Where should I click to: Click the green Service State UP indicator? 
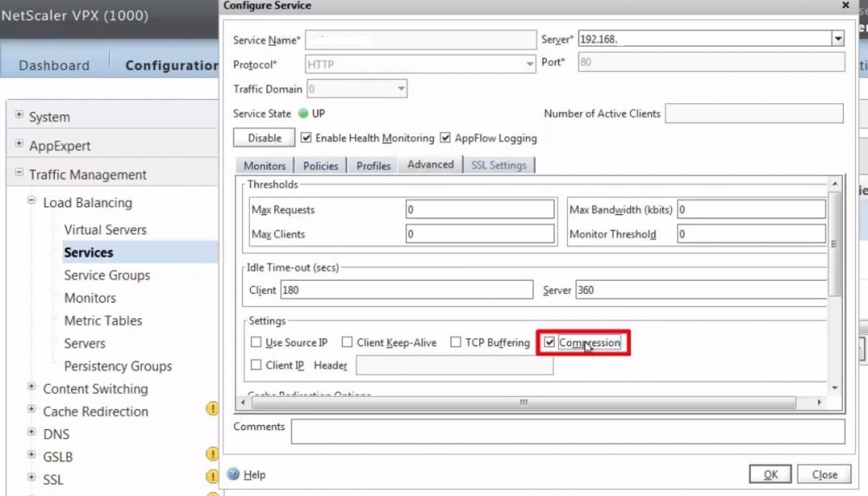coord(303,114)
